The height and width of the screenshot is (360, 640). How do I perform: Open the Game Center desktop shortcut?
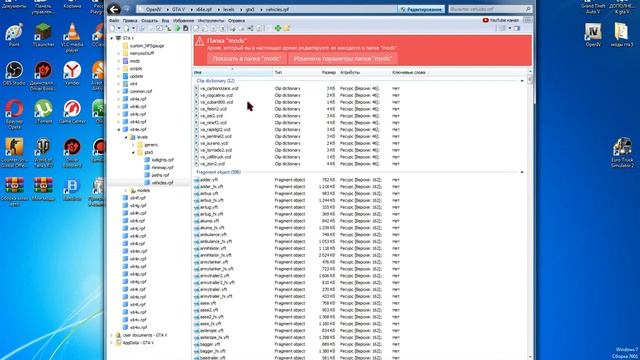[x=72, y=112]
